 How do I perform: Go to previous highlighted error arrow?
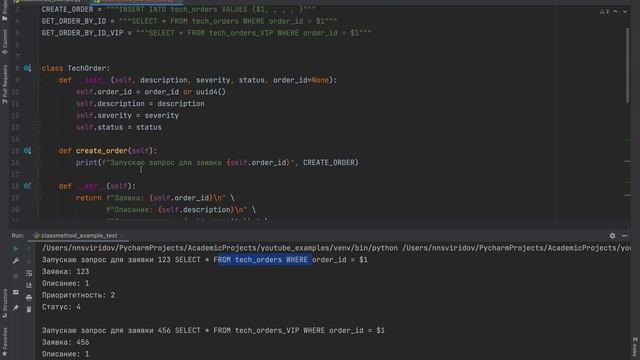(616, 11)
